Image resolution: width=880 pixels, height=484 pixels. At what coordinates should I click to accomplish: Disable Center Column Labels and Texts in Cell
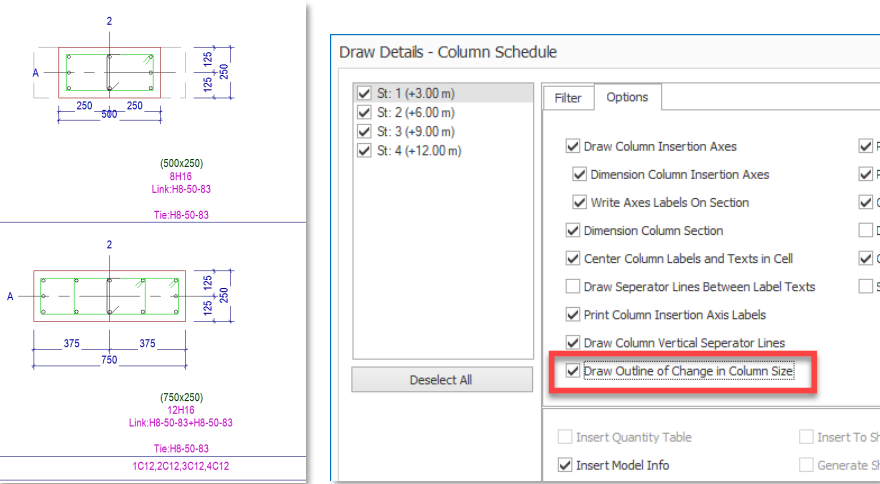[573, 258]
